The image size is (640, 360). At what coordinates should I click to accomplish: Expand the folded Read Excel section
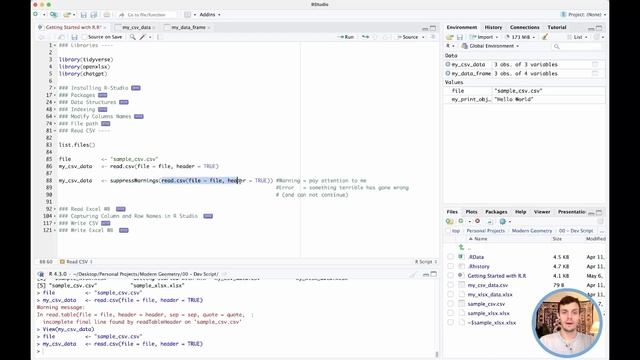120,209
